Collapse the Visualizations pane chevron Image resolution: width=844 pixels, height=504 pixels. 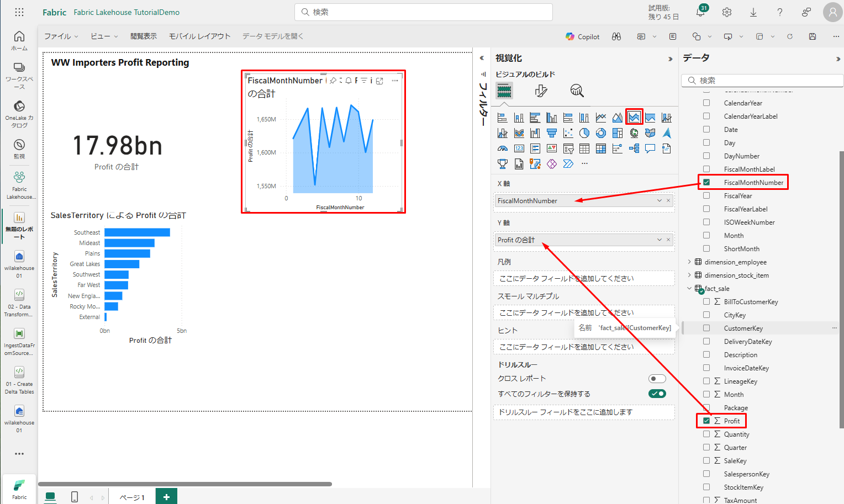671,59
